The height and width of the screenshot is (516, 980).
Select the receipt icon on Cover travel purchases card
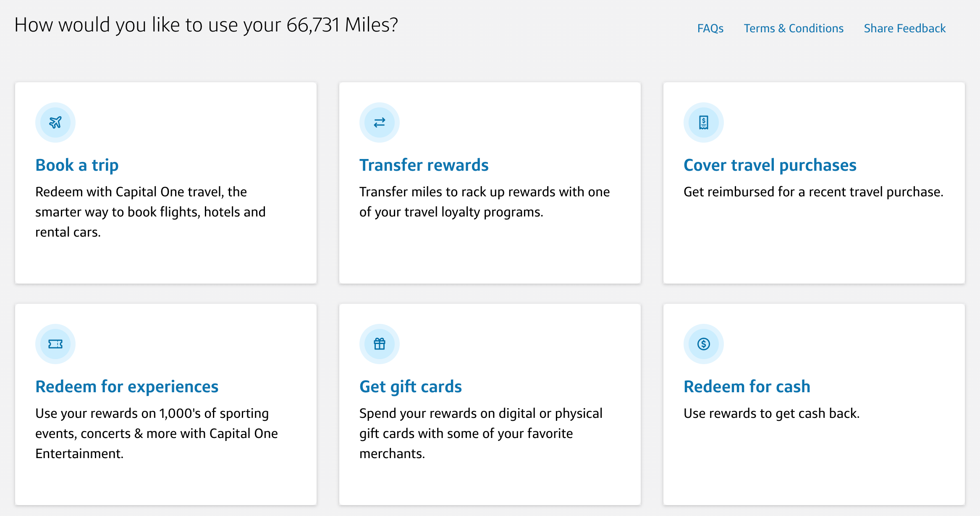tap(703, 122)
